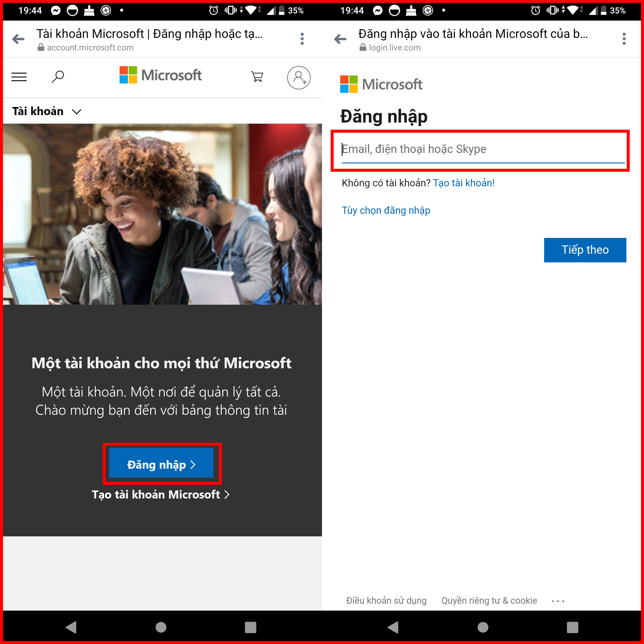Image resolution: width=644 pixels, height=644 pixels.
Task: Tap Android recents button on right screen
Action: (x=572, y=627)
